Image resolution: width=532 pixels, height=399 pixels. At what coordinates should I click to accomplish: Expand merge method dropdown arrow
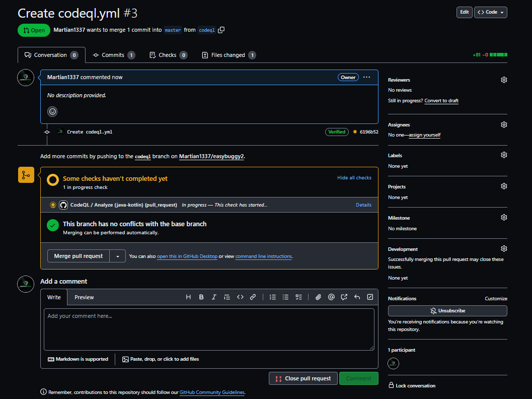point(118,256)
